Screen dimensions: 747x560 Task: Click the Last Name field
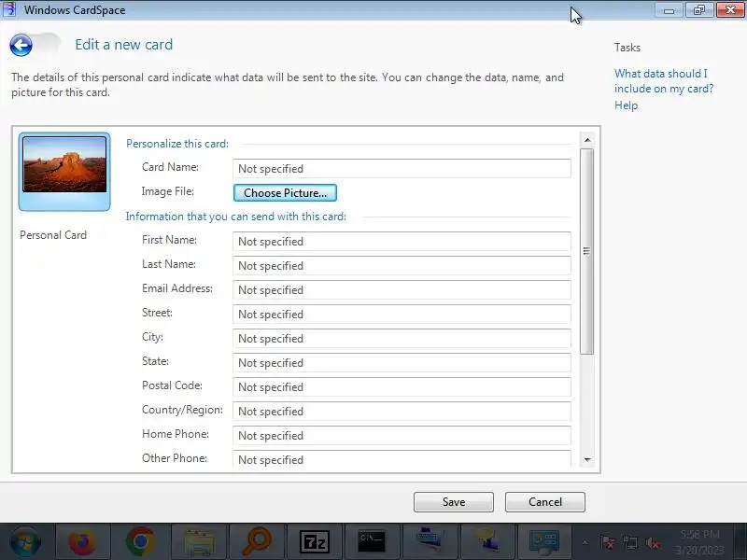pyautogui.click(x=402, y=266)
